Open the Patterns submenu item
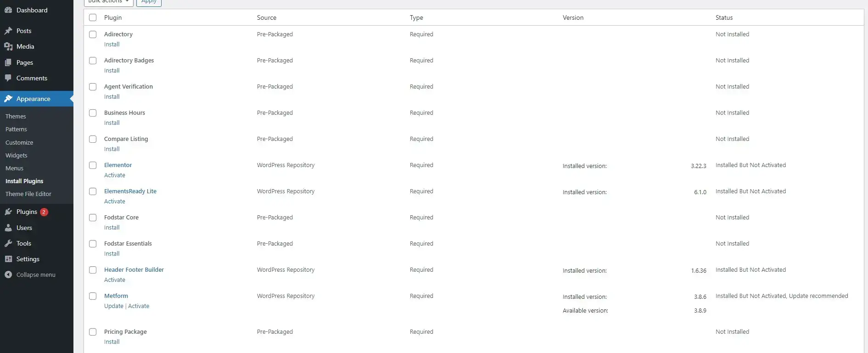This screenshot has height=353, width=868. pos(16,129)
